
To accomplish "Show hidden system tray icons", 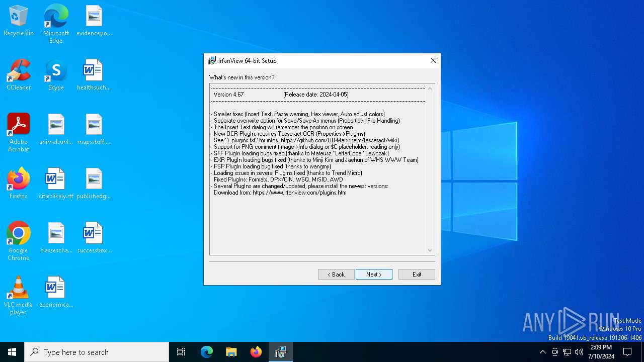I will (x=542, y=352).
